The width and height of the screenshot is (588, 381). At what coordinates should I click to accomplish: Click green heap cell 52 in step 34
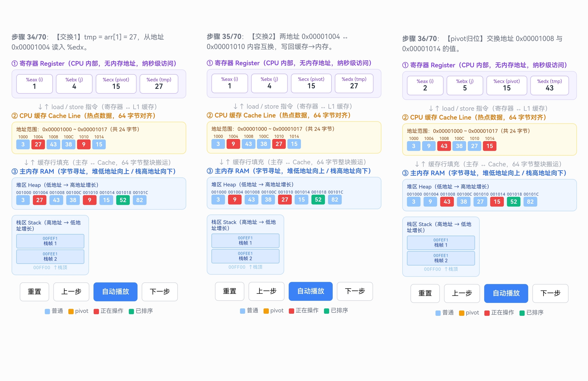[123, 200]
